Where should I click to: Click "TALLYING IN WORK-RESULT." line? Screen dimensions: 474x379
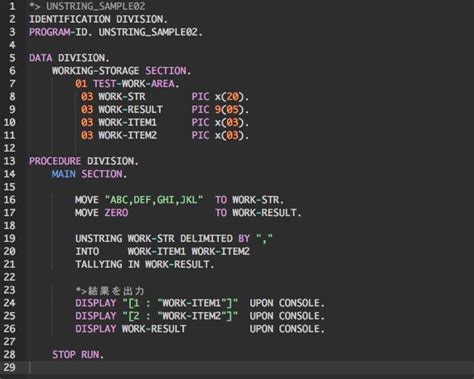click(145, 264)
